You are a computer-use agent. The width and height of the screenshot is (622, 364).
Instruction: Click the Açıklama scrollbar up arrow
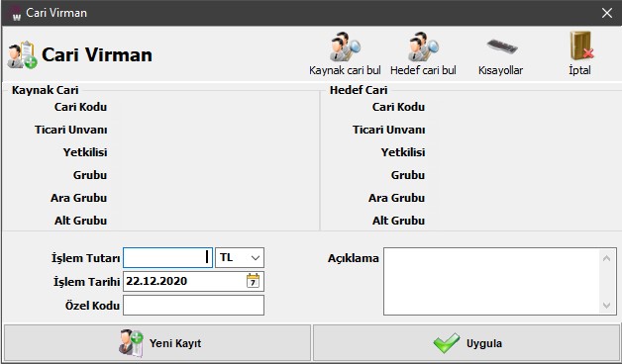click(606, 258)
